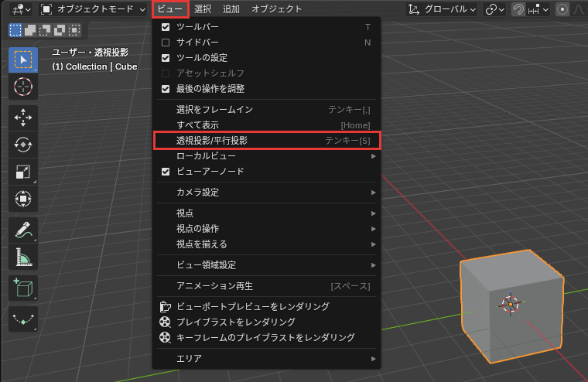588x382 pixels.
Task: Select the Transform tool
Action: pos(23,199)
